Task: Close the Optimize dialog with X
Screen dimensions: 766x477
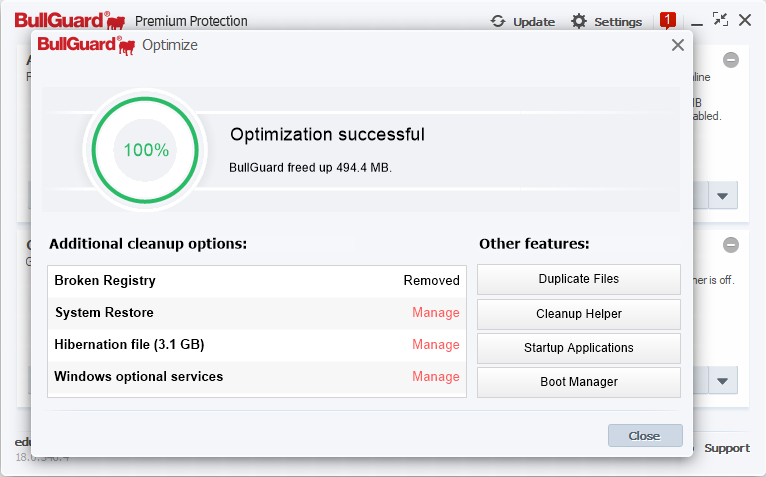Action: (678, 45)
